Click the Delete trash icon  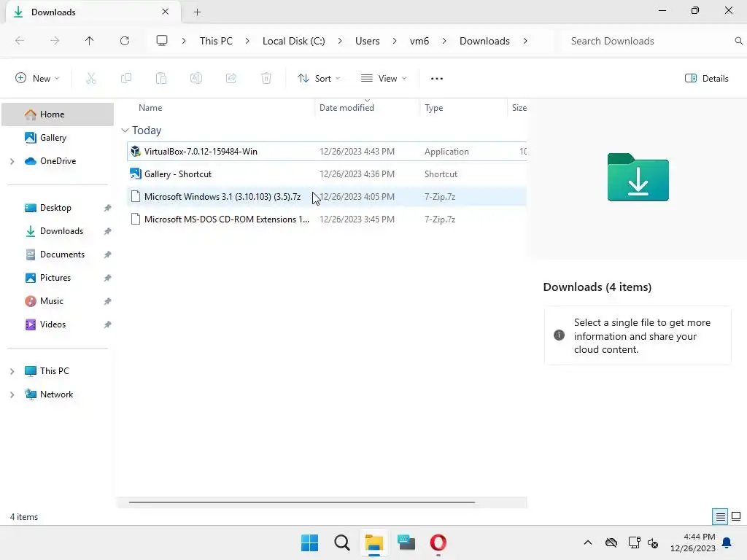[x=266, y=78]
